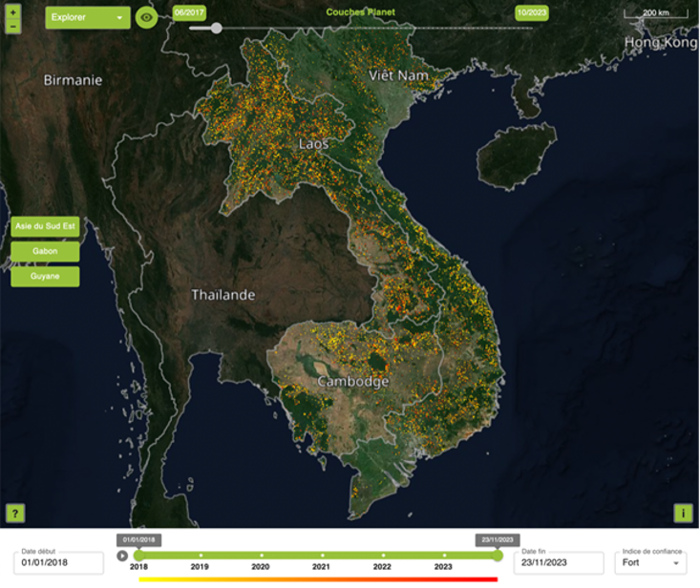Click the 06/2017 Planet layer start label
The width and height of the screenshot is (700, 588).
(188, 13)
